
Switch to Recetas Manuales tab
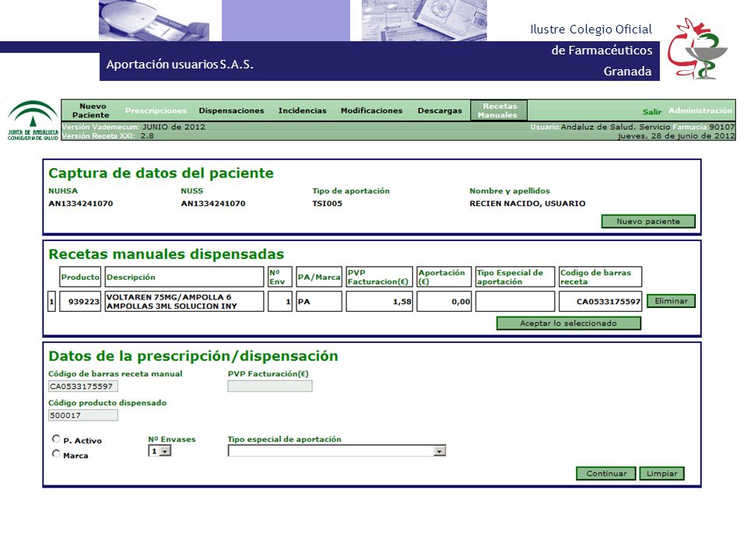(x=499, y=110)
